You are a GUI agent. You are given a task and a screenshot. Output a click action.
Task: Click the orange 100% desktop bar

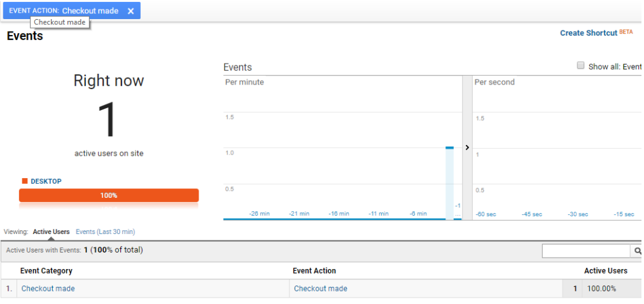(109, 195)
